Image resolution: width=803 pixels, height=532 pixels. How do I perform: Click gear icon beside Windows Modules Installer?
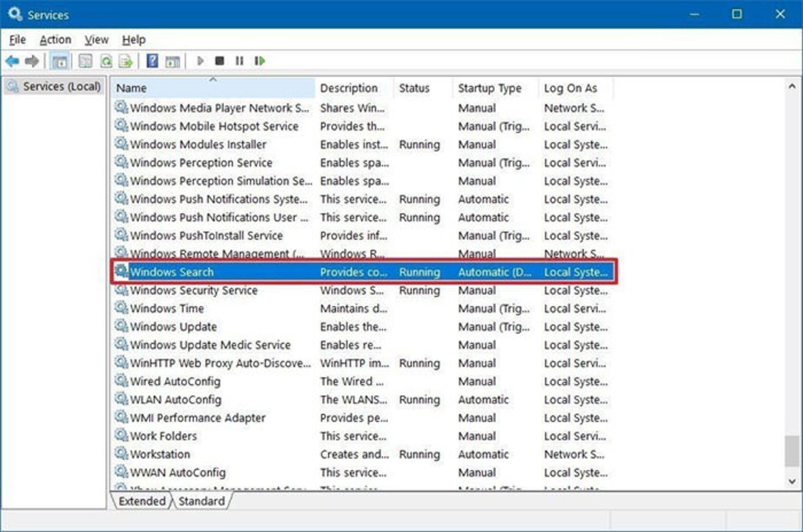pos(121,144)
